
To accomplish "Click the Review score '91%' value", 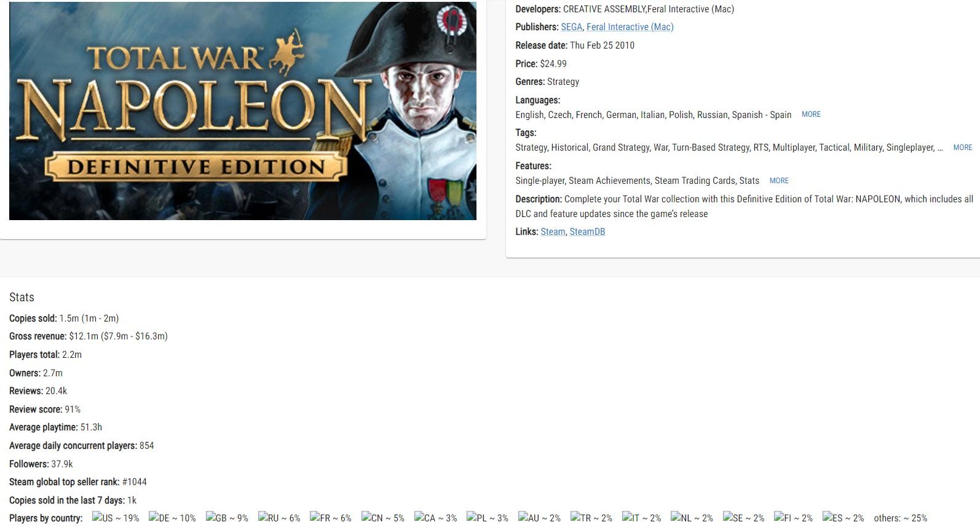I will tap(73, 409).
